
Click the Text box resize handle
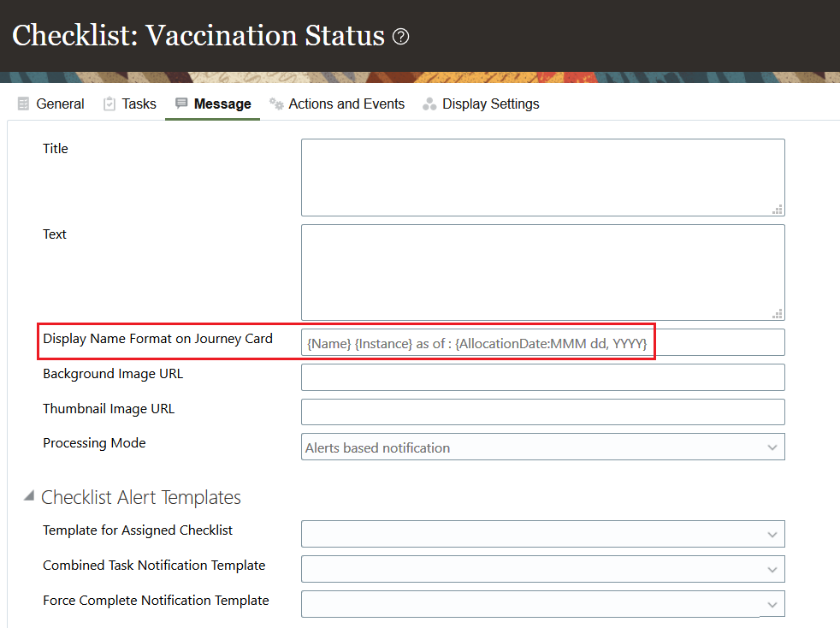[x=778, y=313]
